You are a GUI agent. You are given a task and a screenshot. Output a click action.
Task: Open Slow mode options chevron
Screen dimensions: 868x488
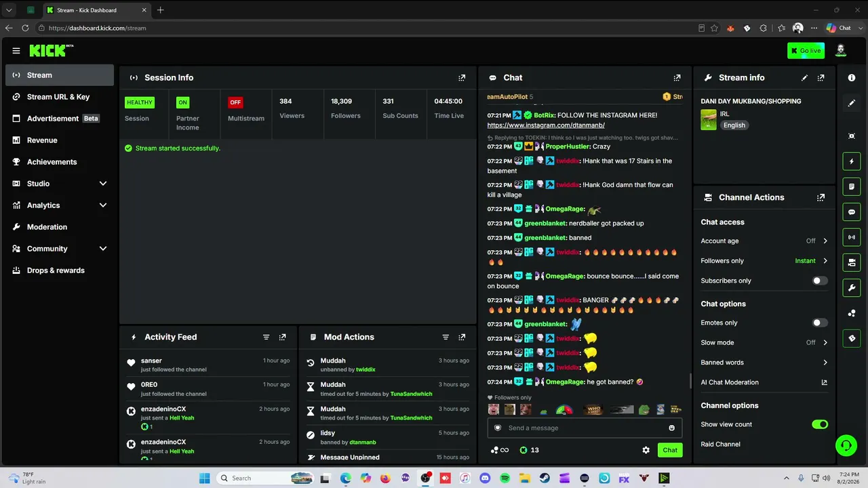825,343
